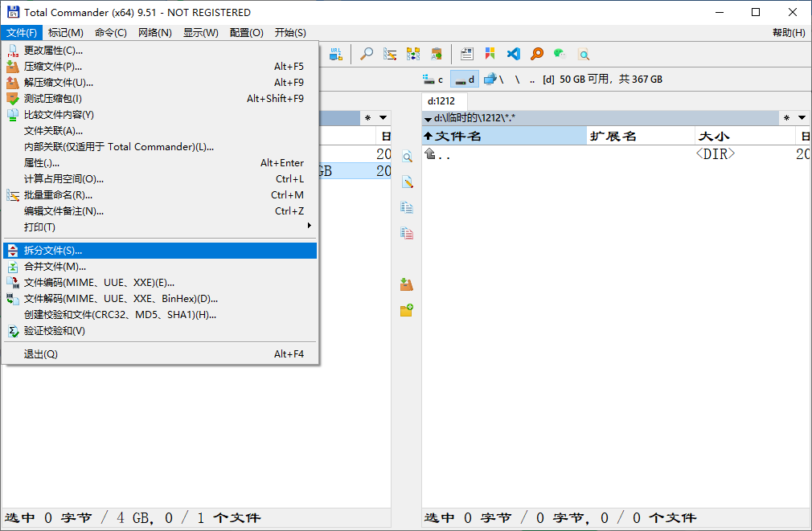The width and height of the screenshot is (812, 531).
Task: Launch WeChat from the toolbar
Action: (x=560, y=54)
